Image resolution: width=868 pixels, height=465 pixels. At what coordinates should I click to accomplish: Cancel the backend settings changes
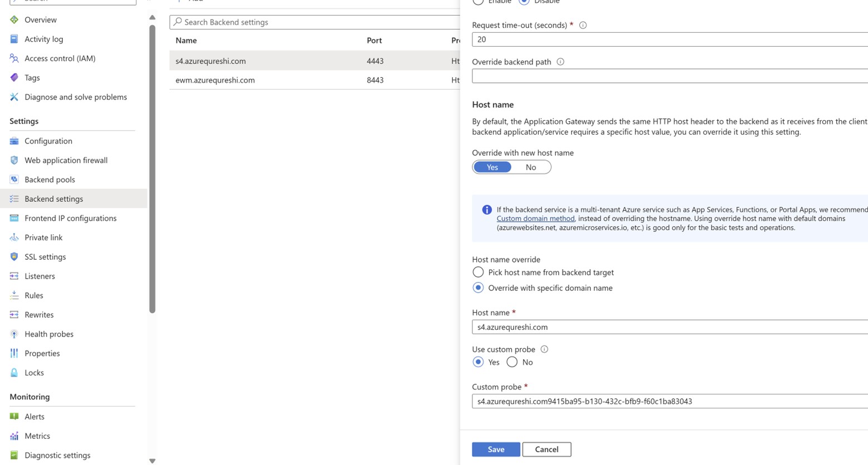tap(546, 449)
